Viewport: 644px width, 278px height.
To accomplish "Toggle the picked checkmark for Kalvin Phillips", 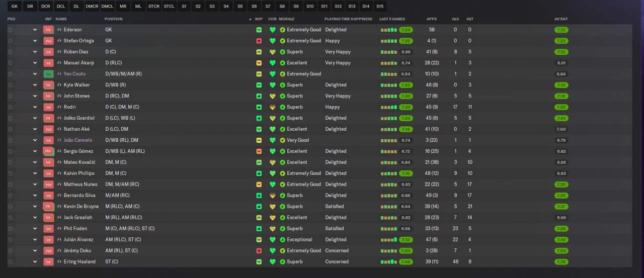I will tap(10, 173).
